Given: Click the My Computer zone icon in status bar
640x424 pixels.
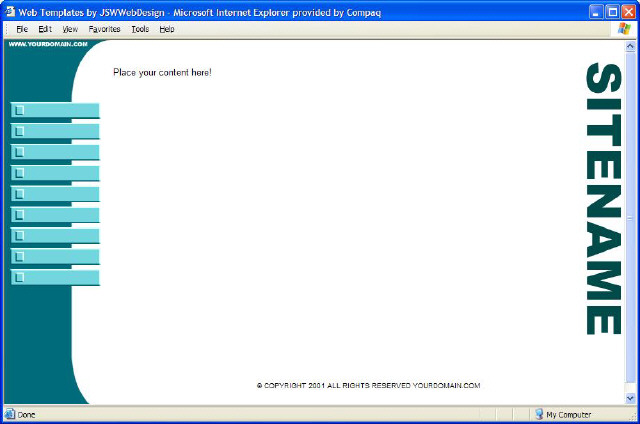Looking at the screenshot, I should click(538, 414).
